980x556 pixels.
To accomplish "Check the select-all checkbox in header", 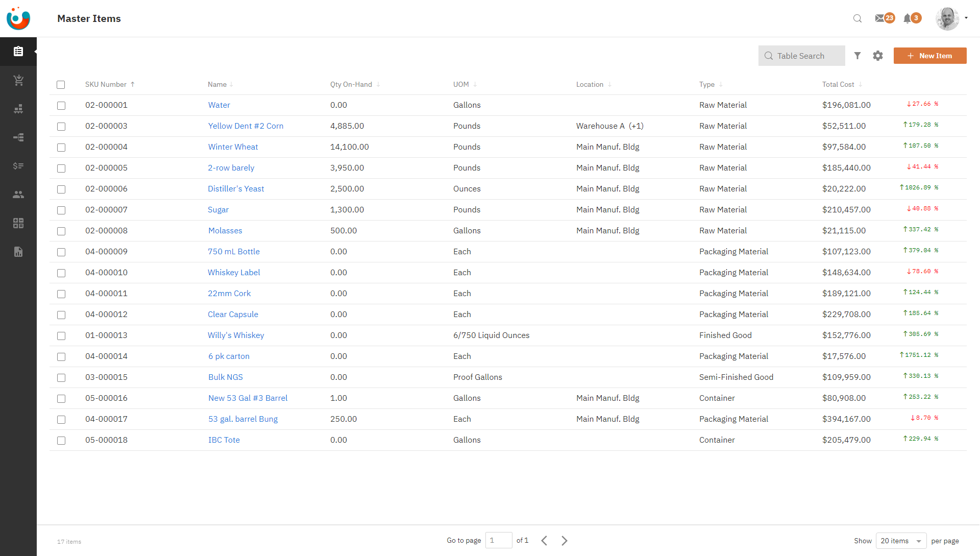I will pyautogui.click(x=61, y=85).
